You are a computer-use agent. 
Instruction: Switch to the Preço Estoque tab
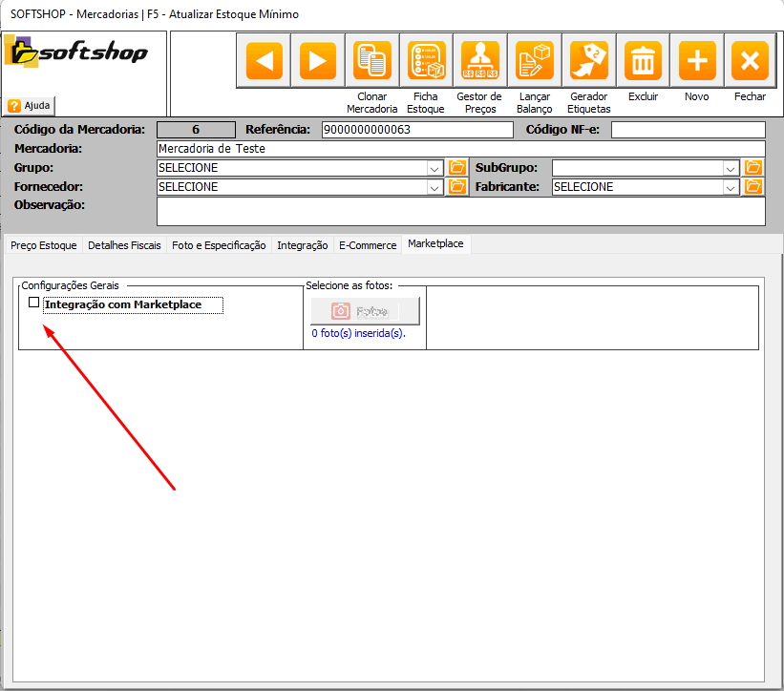(x=43, y=245)
